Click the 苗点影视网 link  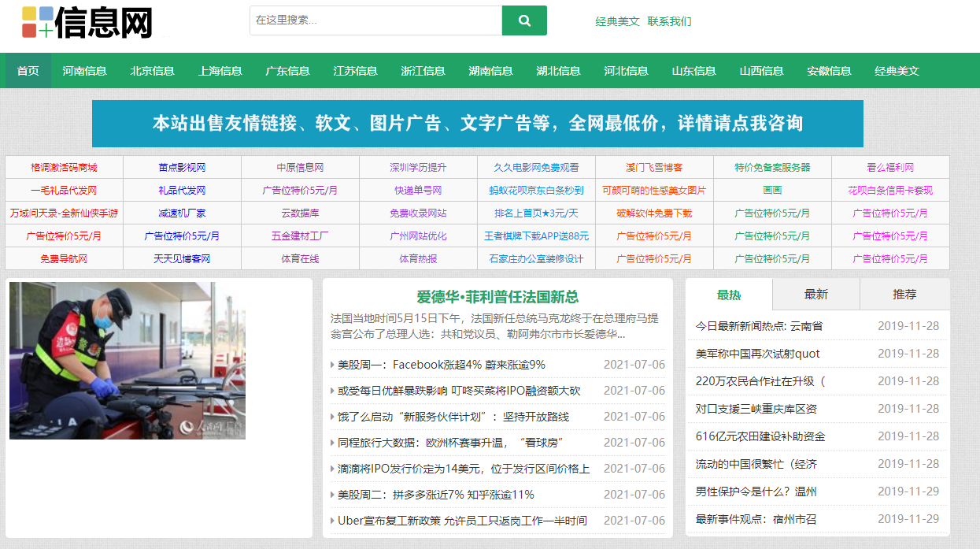(x=182, y=168)
